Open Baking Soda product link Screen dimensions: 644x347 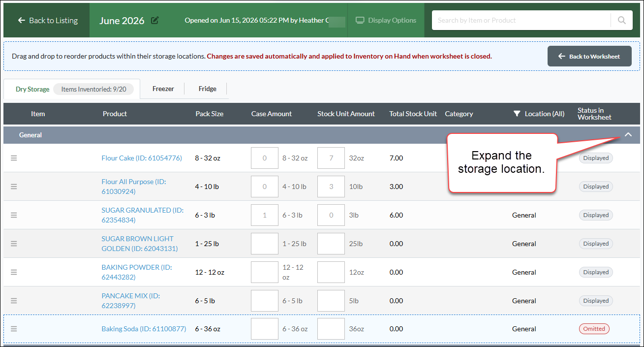tap(144, 329)
